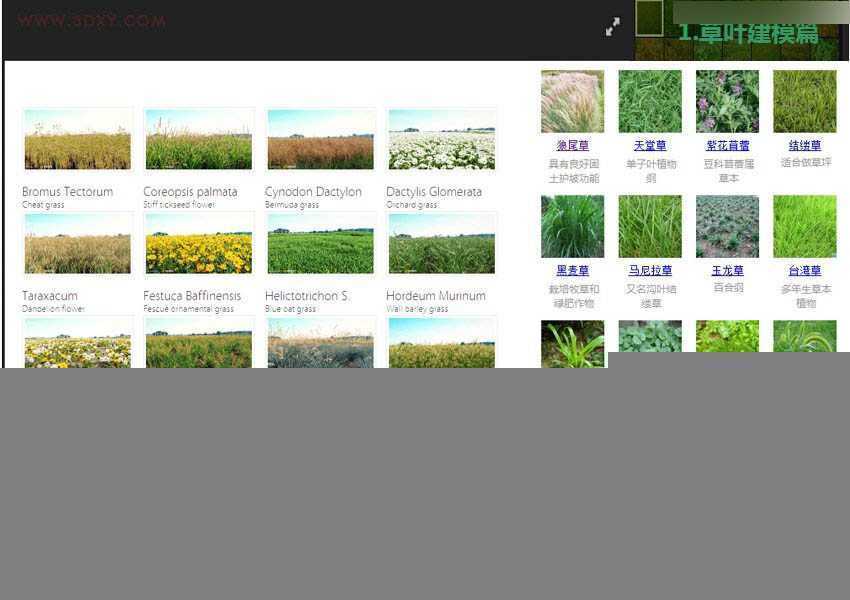View the 狼尾草 plant photo
Viewport: 850px width, 600px height.
pos(572,101)
